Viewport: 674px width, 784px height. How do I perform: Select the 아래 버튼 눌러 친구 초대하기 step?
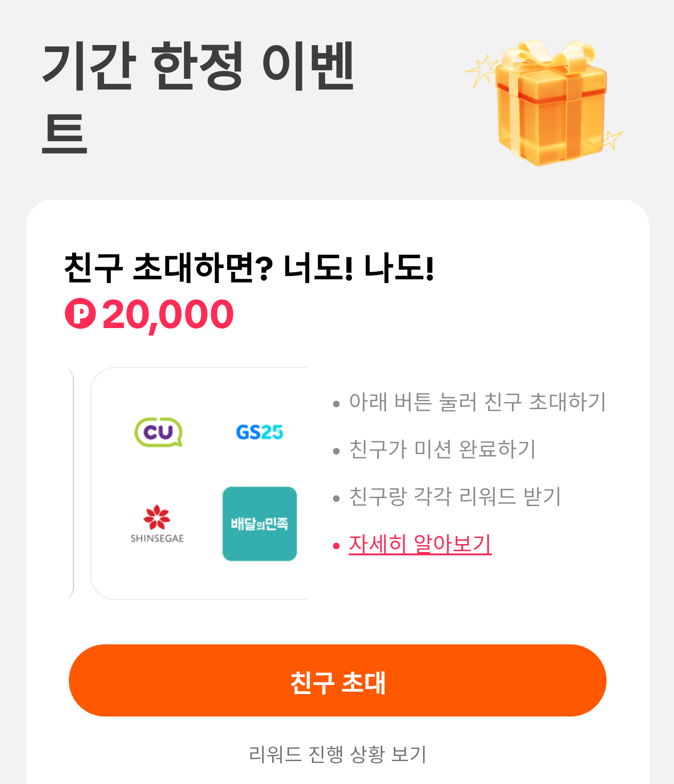click(477, 402)
